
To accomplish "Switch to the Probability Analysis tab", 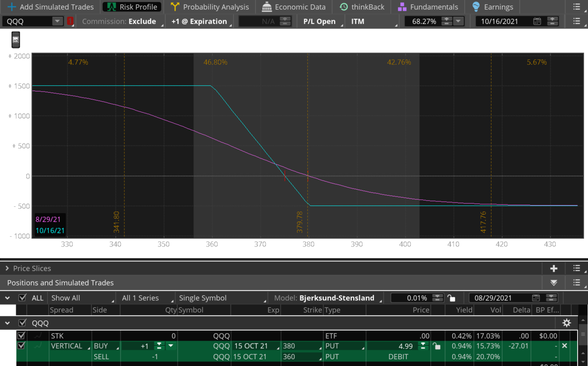I will pyautogui.click(x=210, y=7).
